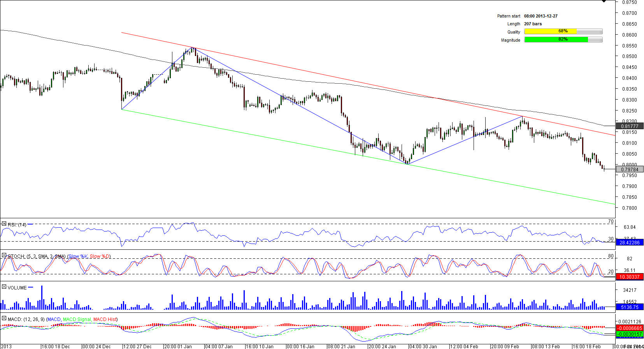The height and width of the screenshot is (349, 644).
Task: Click the VOLUME indicator label
Action: (17, 288)
